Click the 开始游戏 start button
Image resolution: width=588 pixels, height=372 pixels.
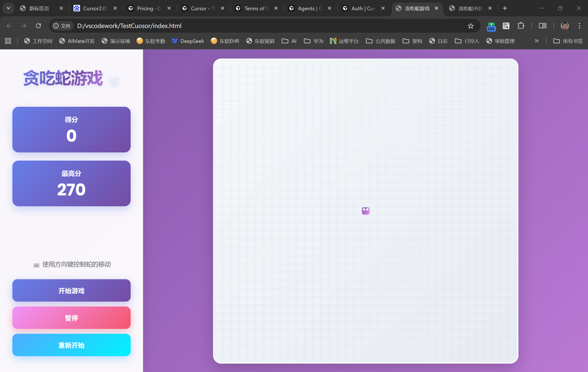coord(71,290)
